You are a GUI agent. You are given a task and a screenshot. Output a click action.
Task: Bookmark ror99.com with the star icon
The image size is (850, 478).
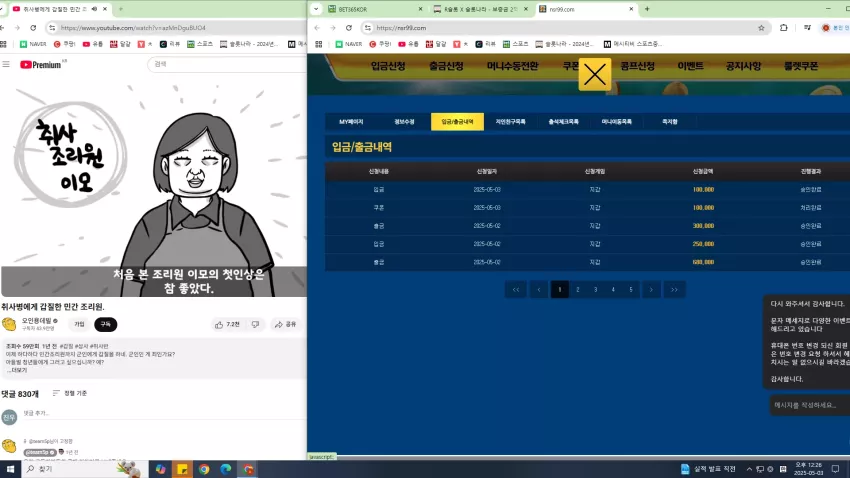(761, 28)
